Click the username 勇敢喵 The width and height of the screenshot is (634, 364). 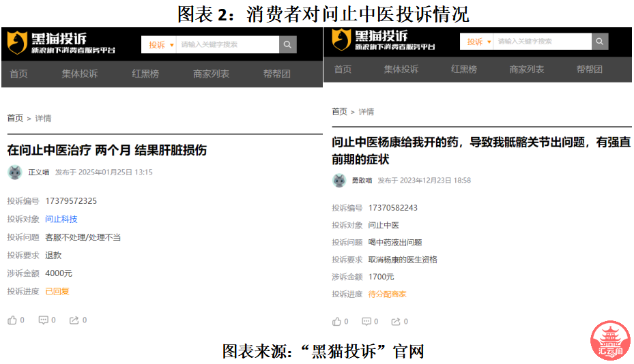tap(362, 180)
